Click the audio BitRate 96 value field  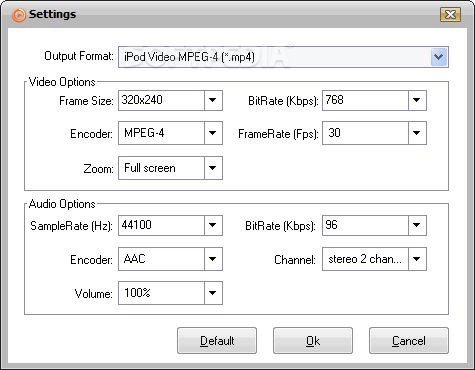point(365,225)
